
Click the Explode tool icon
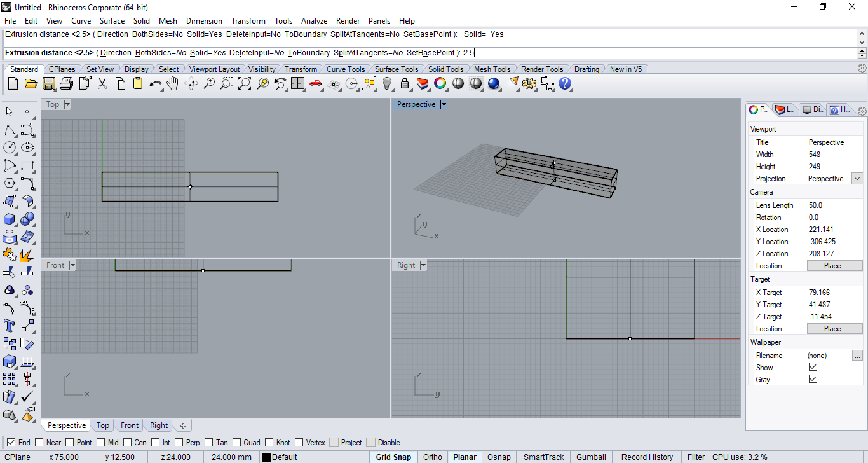(x=27, y=255)
